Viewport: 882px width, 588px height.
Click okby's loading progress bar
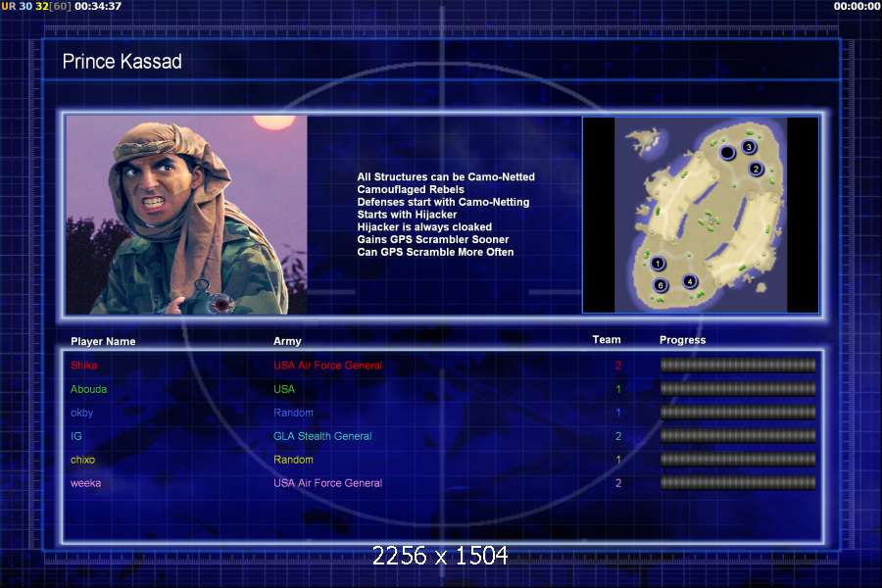tap(738, 413)
